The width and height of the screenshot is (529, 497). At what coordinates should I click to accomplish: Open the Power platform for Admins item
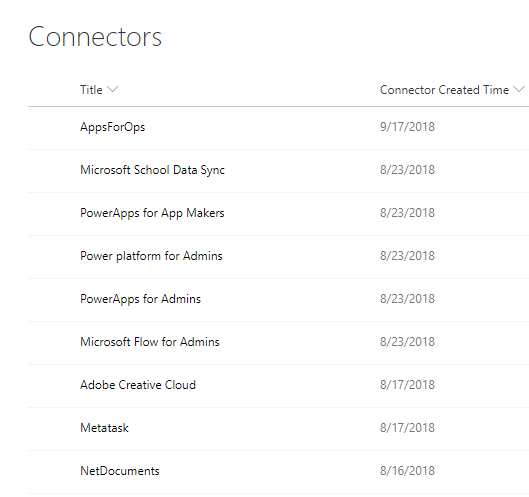coord(151,256)
